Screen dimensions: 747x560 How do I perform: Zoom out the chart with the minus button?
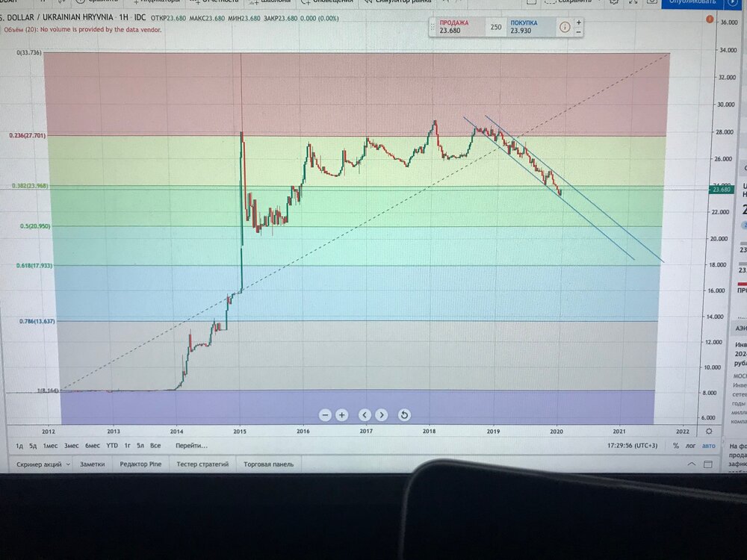pos(325,414)
